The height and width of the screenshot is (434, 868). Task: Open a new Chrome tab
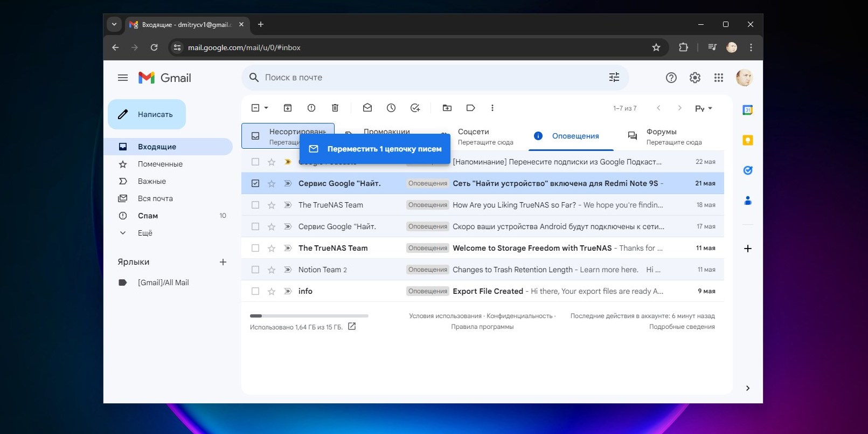pyautogui.click(x=261, y=24)
